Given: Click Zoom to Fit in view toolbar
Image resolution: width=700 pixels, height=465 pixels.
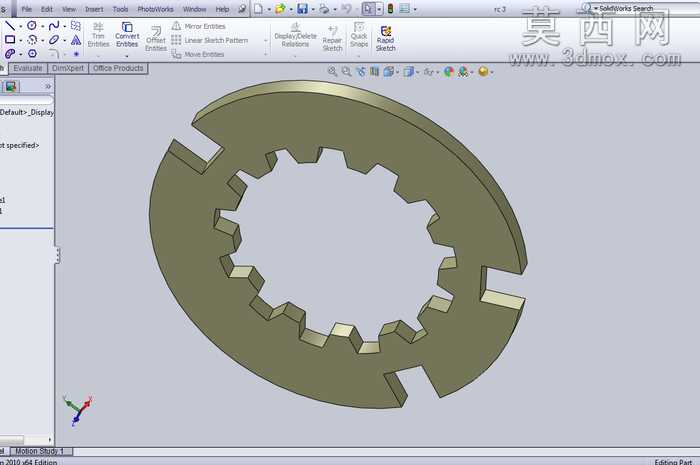Looking at the screenshot, I should 333,71.
